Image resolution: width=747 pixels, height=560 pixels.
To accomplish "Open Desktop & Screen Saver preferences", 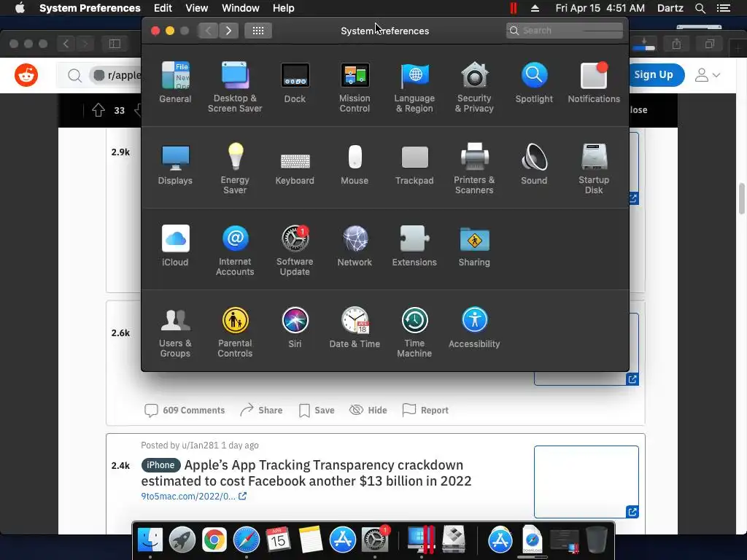I will (235, 87).
